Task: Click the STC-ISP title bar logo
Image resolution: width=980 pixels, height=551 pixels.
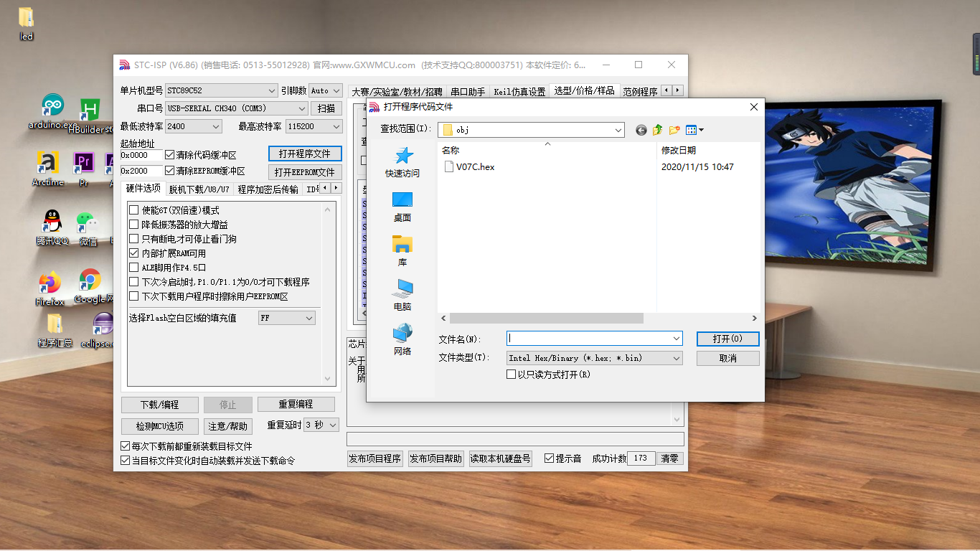Action: tap(125, 65)
